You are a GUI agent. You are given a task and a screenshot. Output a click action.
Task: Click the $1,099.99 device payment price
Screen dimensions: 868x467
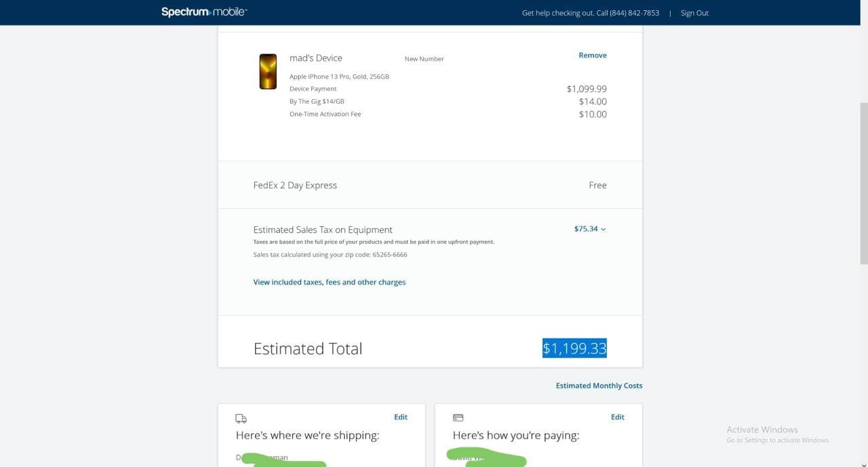pos(587,89)
